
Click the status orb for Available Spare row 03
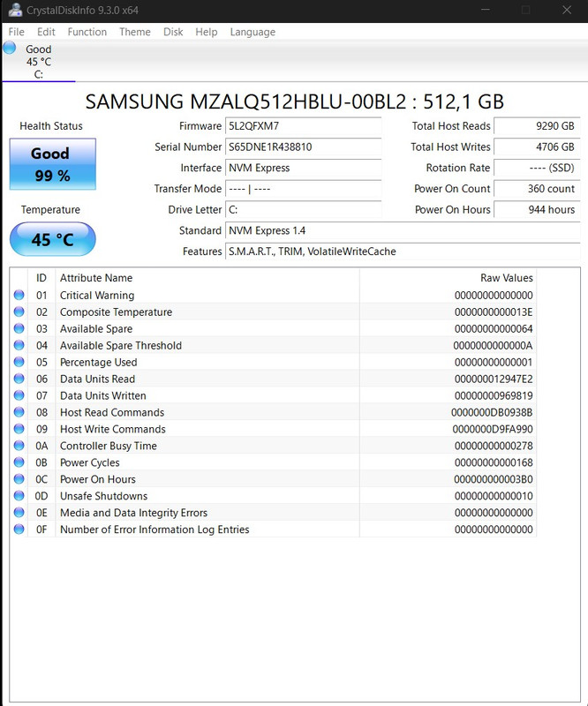(19, 328)
